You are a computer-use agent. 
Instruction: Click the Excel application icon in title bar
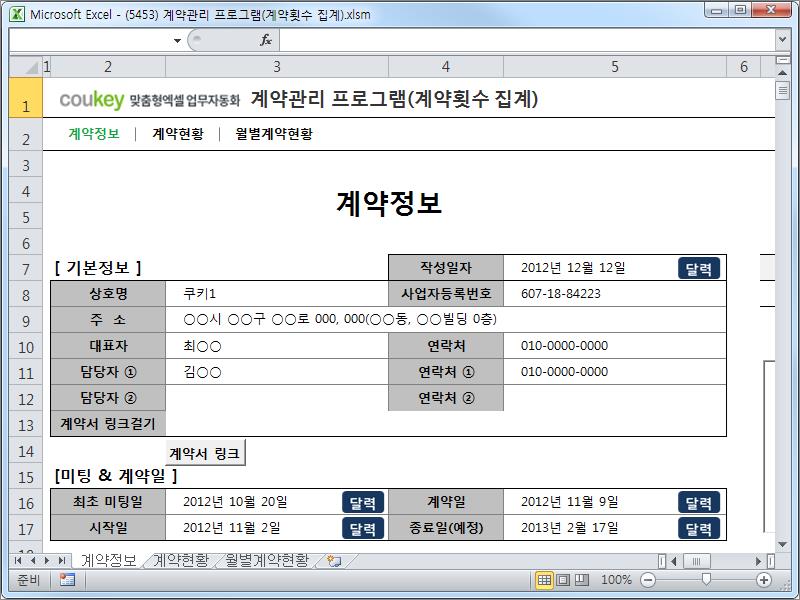17,14
